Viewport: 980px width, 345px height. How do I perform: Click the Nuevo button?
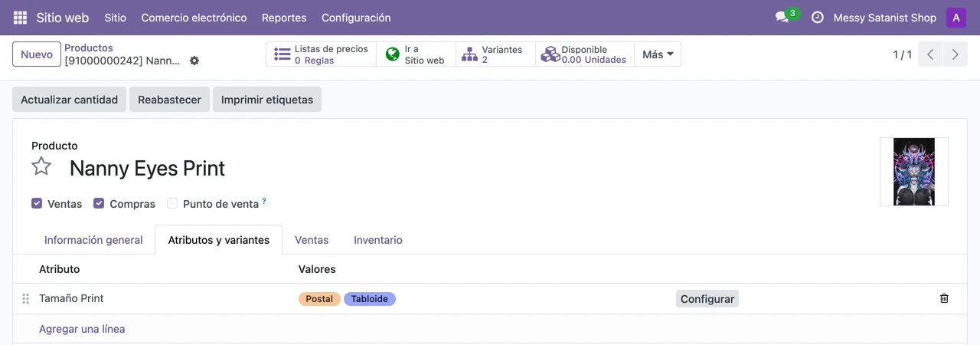click(37, 54)
